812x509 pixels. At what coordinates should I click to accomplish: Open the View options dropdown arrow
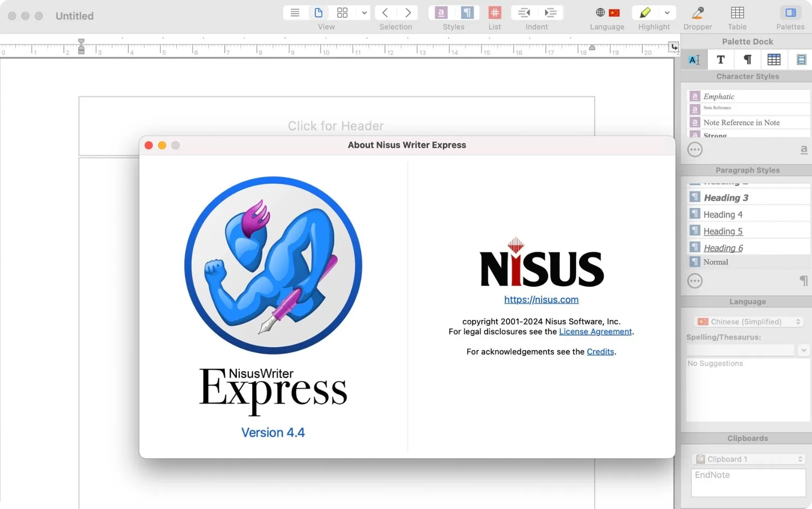pyautogui.click(x=364, y=12)
